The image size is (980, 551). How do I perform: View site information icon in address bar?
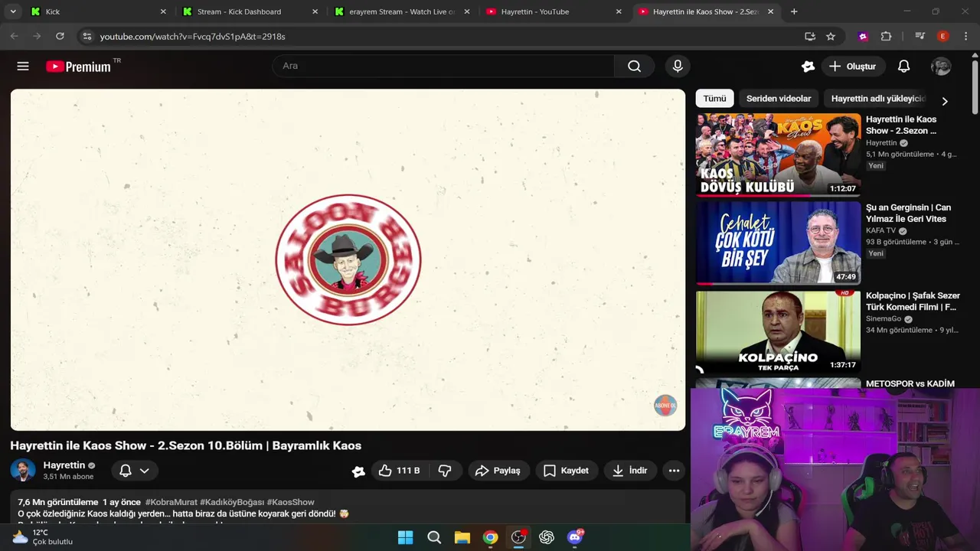[x=87, y=36]
